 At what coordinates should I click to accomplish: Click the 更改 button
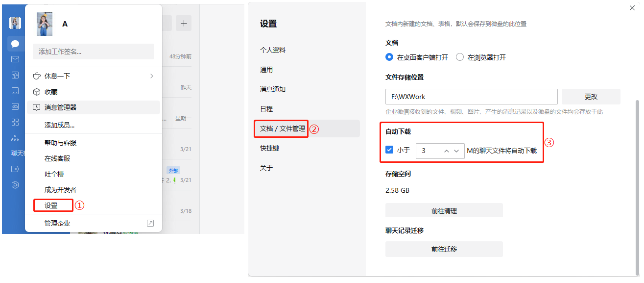point(591,97)
